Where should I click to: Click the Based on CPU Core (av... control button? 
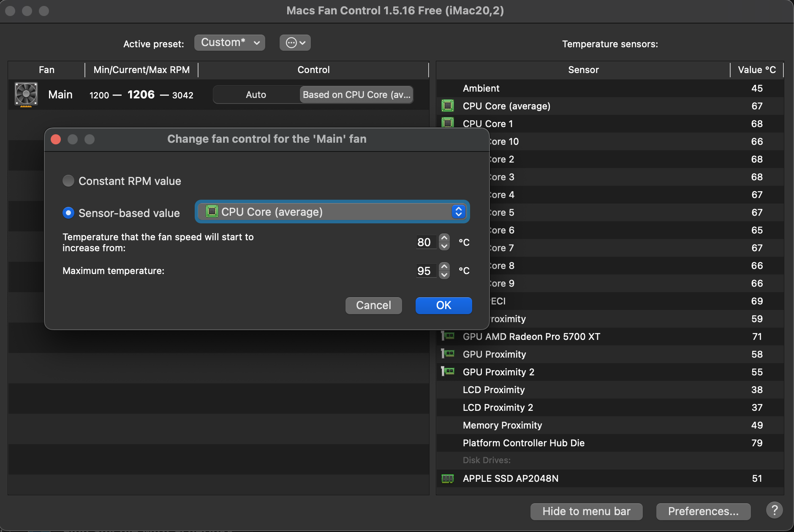click(356, 95)
